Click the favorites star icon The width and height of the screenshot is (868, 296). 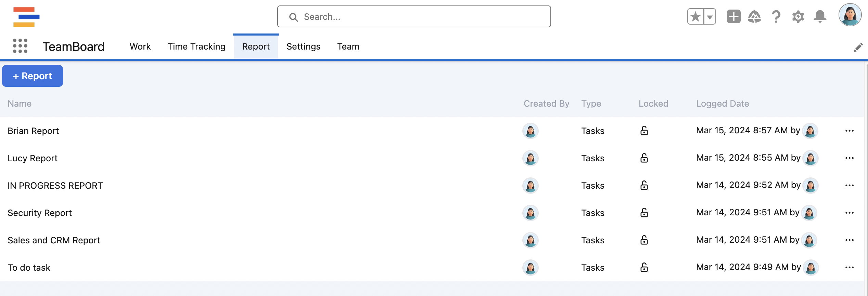(695, 17)
